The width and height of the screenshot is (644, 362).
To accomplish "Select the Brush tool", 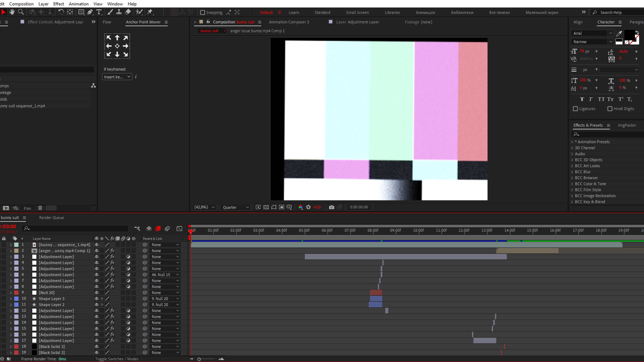I will pos(110,12).
